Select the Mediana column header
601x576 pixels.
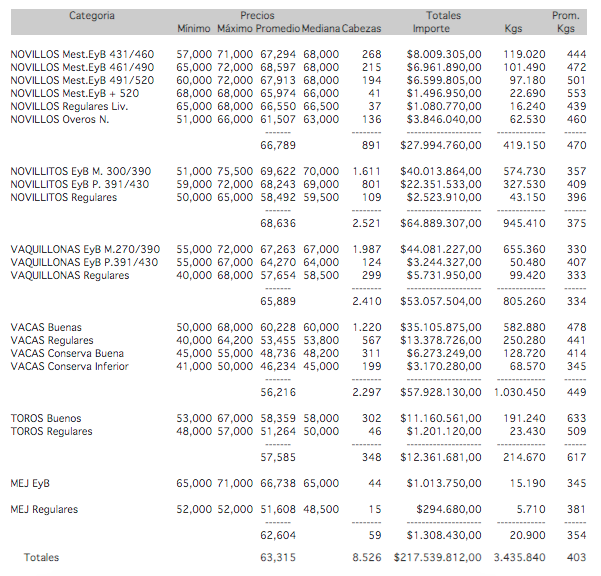320,29
